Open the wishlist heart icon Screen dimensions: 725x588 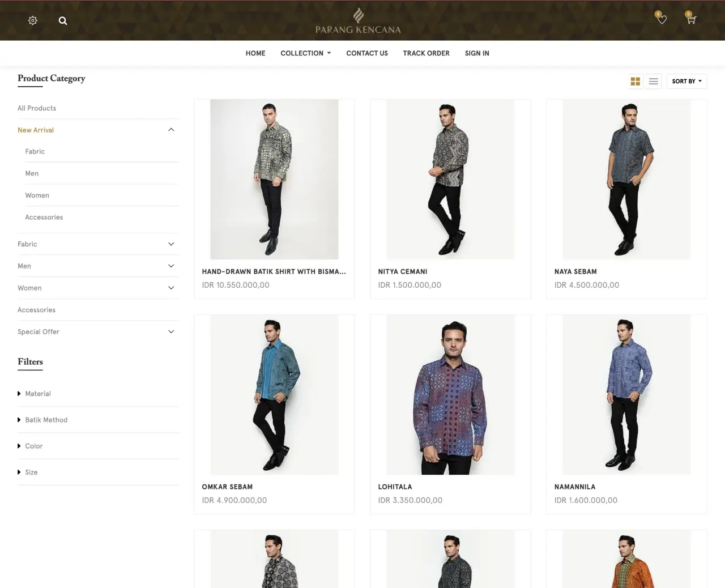pos(662,19)
